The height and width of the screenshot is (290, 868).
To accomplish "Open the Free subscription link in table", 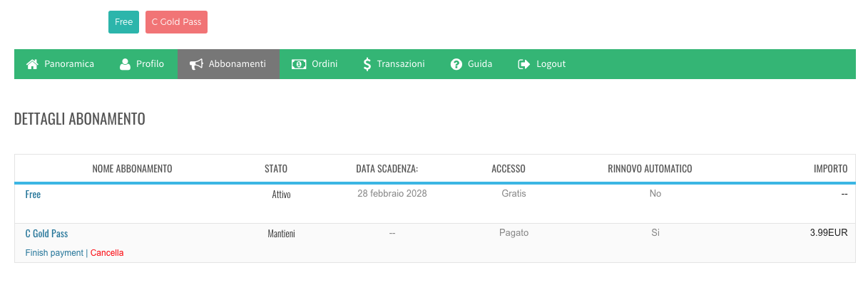I will coord(33,194).
